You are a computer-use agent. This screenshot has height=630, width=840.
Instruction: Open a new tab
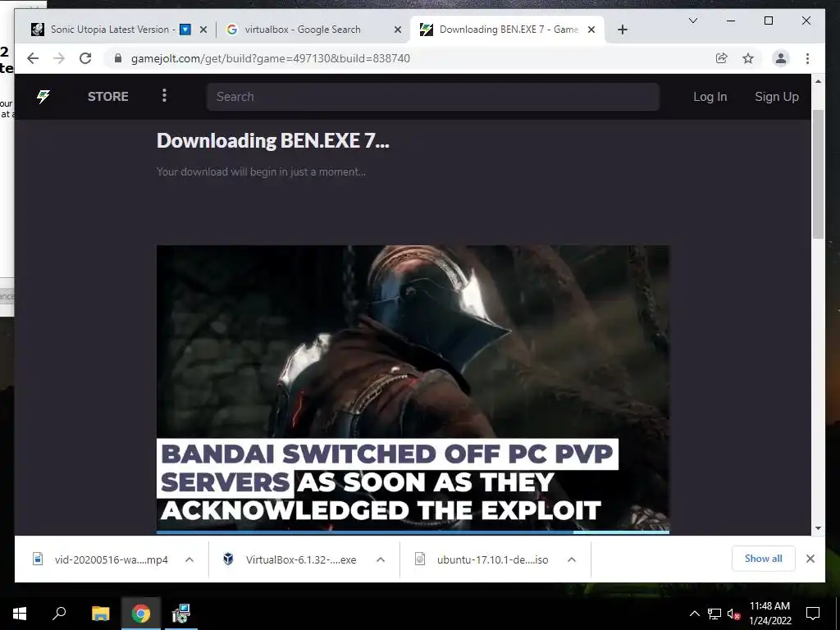pyautogui.click(x=622, y=30)
